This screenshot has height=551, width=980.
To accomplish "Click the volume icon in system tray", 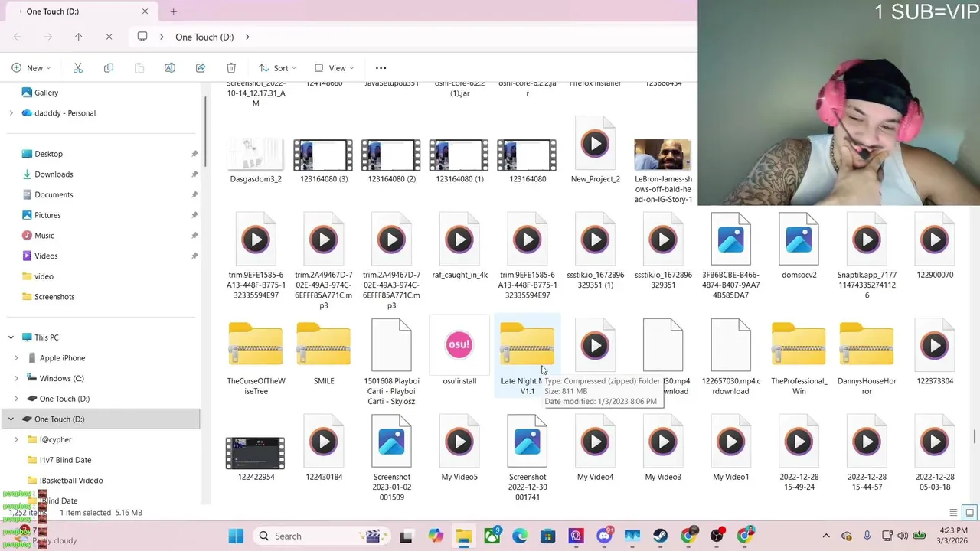I will 903,536.
